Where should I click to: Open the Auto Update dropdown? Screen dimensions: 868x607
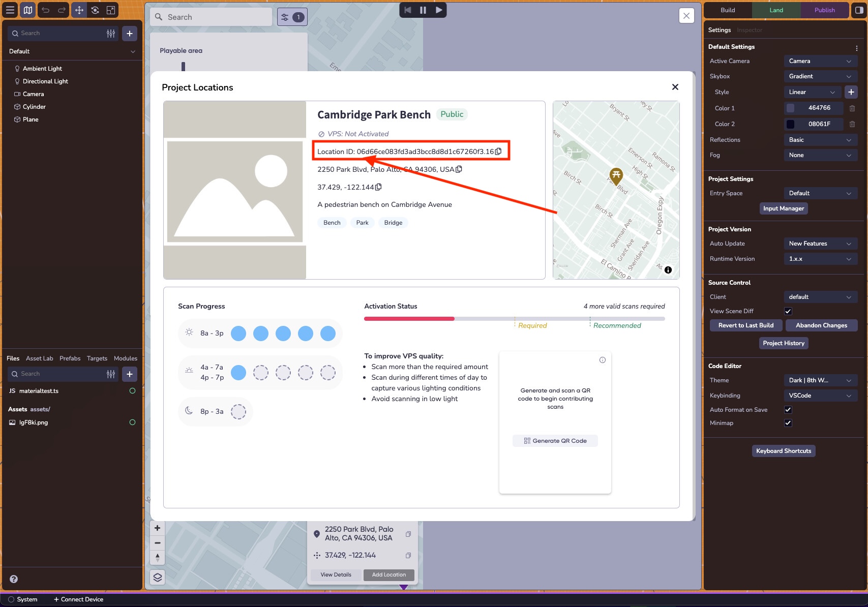coord(820,244)
